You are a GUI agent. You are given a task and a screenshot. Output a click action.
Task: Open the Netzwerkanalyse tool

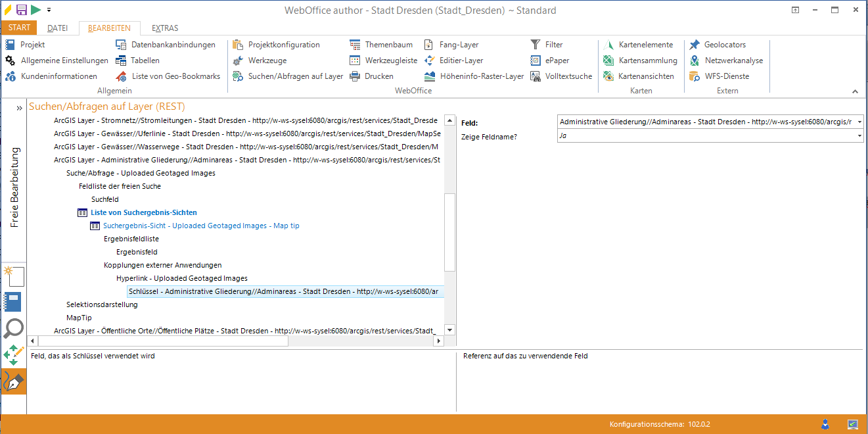(x=695, y=60)
